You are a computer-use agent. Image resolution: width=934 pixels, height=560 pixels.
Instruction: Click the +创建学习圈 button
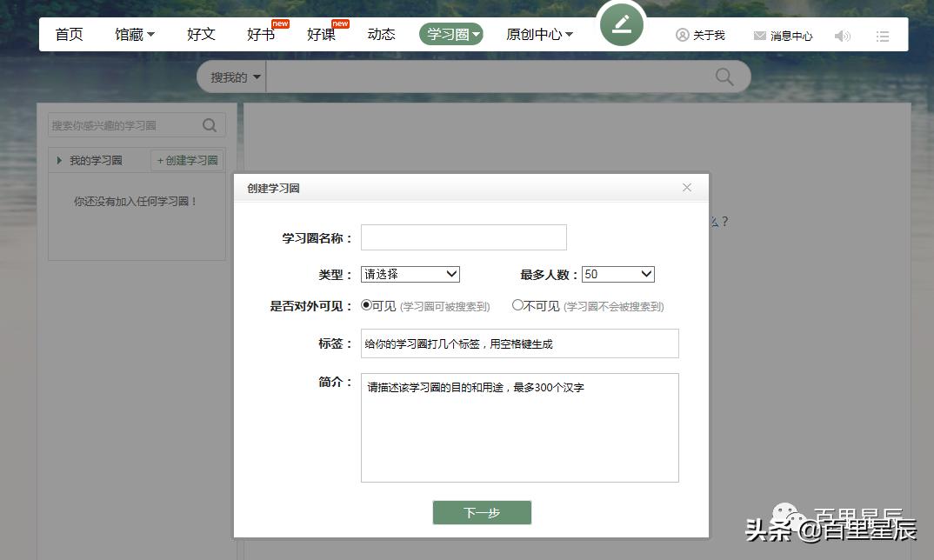click(187, 161)
